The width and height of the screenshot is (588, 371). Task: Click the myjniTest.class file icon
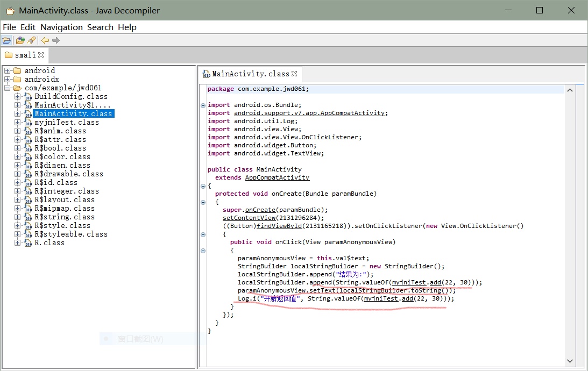[27, 123]
